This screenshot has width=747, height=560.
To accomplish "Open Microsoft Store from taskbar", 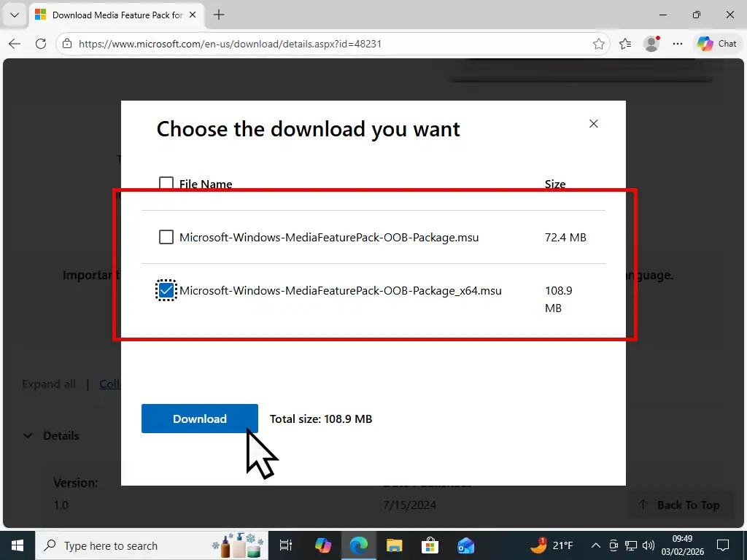I will pos(430,545).
